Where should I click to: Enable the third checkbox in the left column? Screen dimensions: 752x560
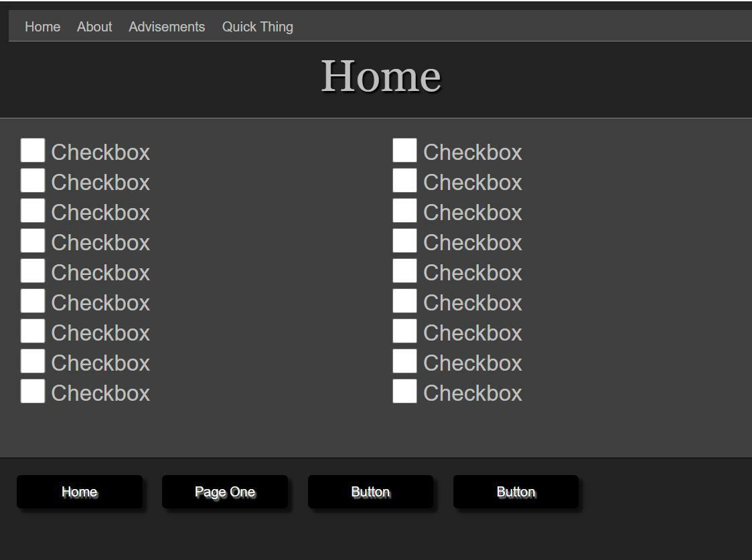(32, 211)
